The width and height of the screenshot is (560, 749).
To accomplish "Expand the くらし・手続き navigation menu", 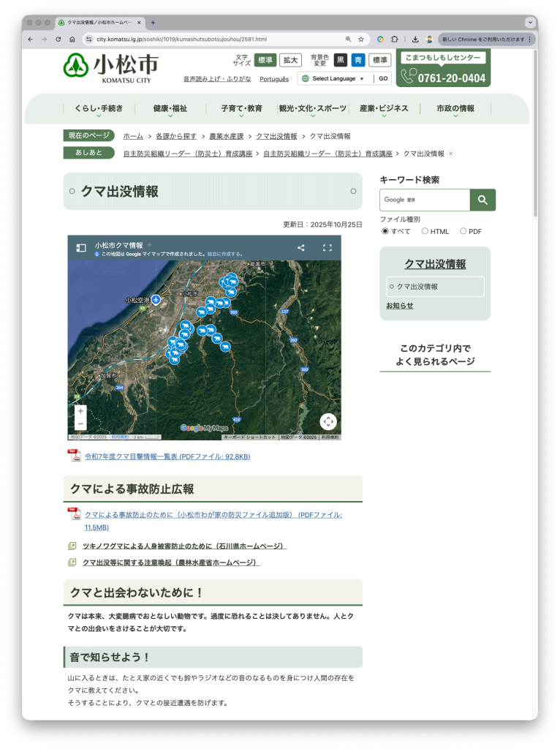I will tap(98, 109).
